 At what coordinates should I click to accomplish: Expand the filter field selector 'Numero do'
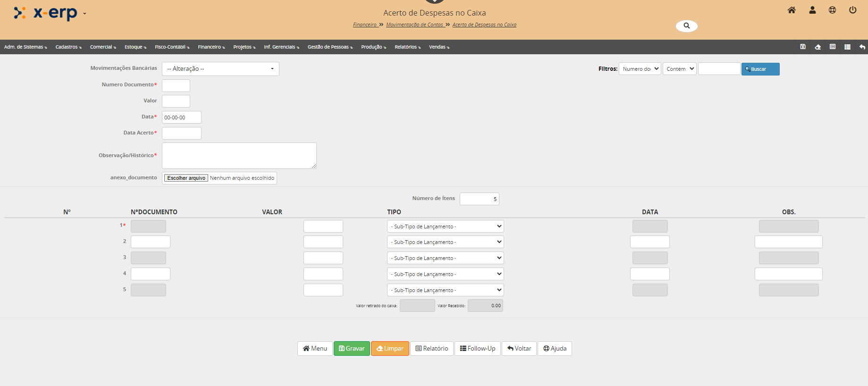(640, 69)
